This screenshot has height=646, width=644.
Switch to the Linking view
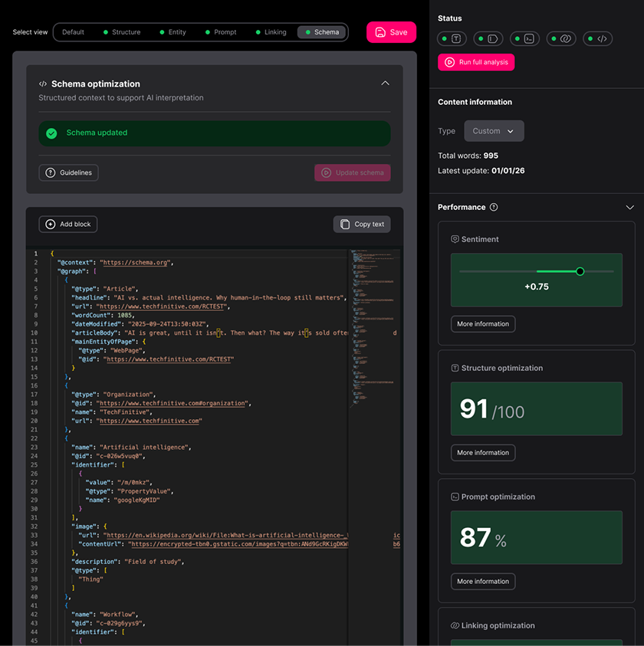[x=271, y=32]
